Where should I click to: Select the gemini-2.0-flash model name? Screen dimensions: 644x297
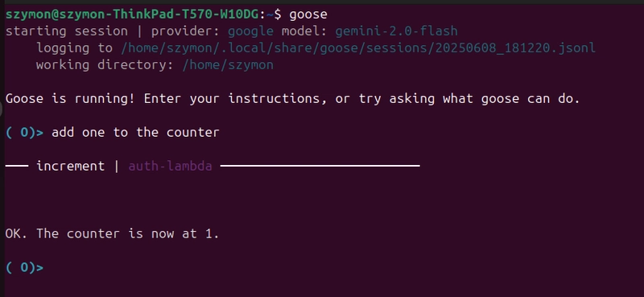(396, 31)
